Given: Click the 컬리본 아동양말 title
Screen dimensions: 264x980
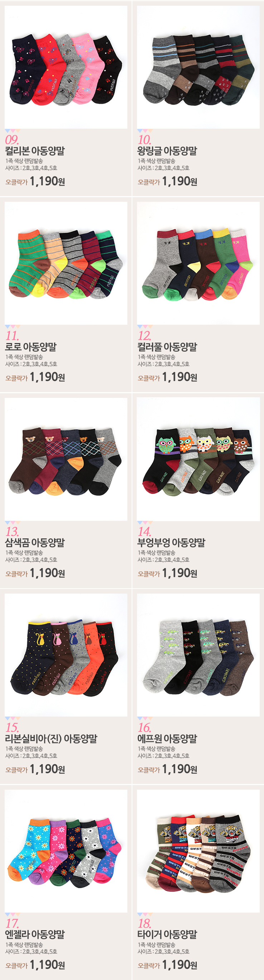Looking at the screenshot, I should click(x=35, y=151).
